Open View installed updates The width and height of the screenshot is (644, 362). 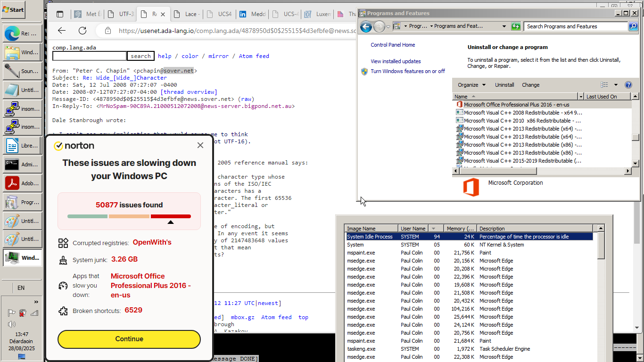[x=396, y=61]
